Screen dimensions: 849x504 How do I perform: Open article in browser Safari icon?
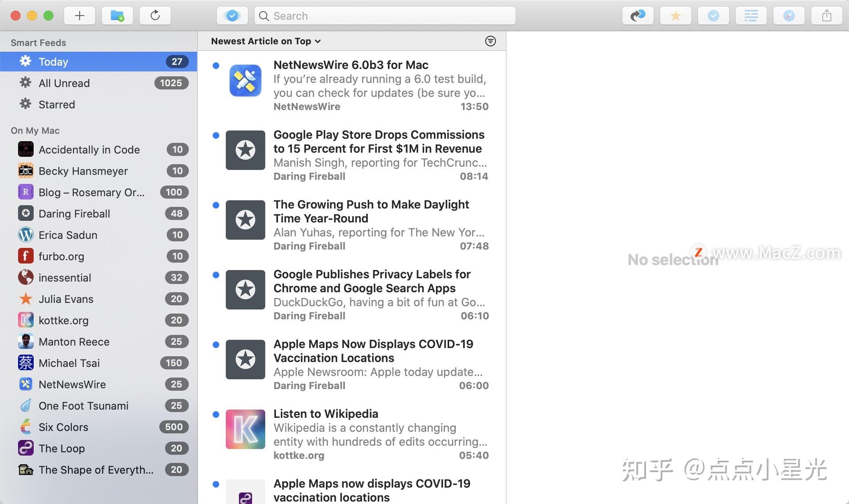[789, 16]
